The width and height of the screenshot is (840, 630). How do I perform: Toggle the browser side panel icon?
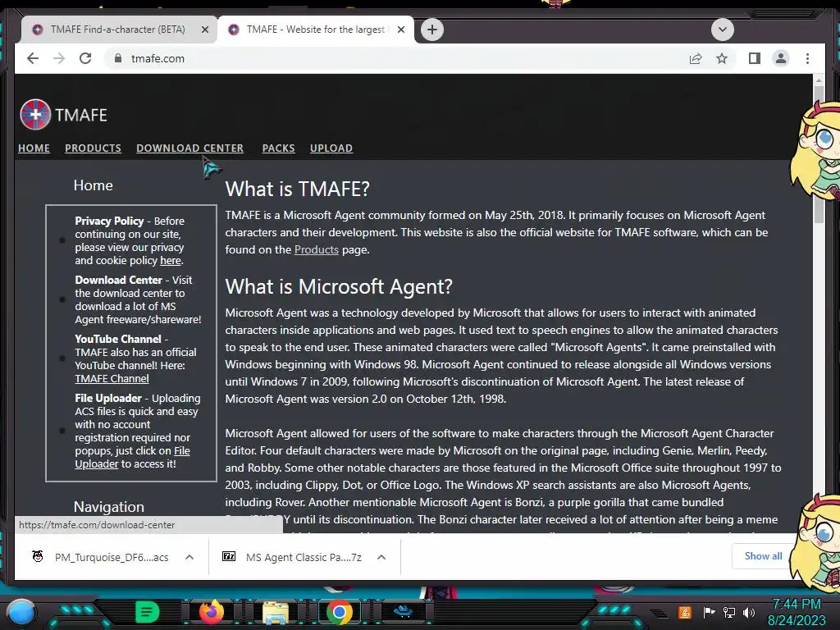point(755,58)
